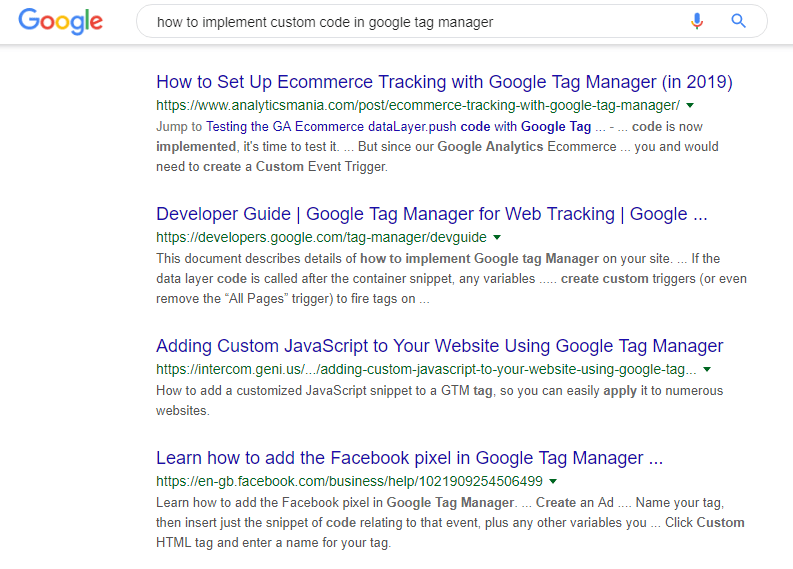
Task: Click the blue search magnifier icon
Action: [x=739, y=21]
